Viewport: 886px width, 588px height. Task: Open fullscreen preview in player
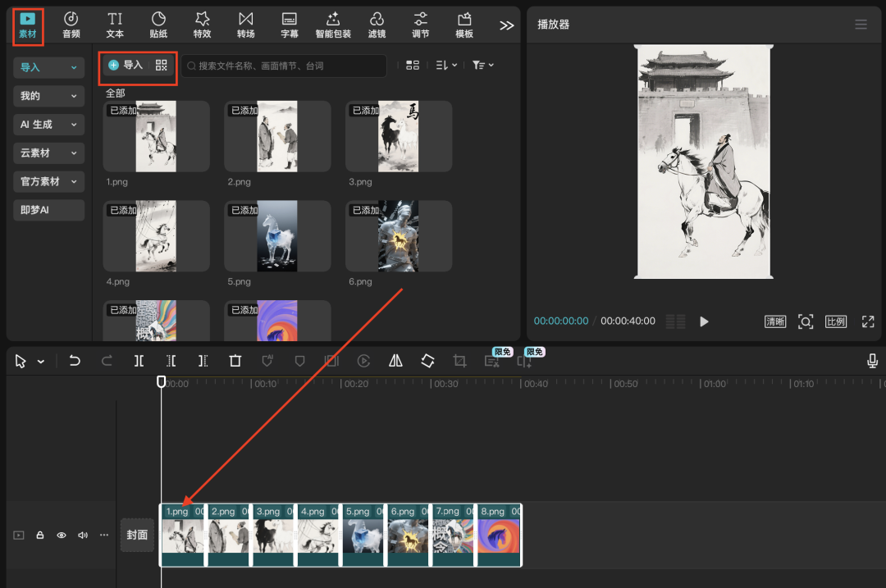868,321
